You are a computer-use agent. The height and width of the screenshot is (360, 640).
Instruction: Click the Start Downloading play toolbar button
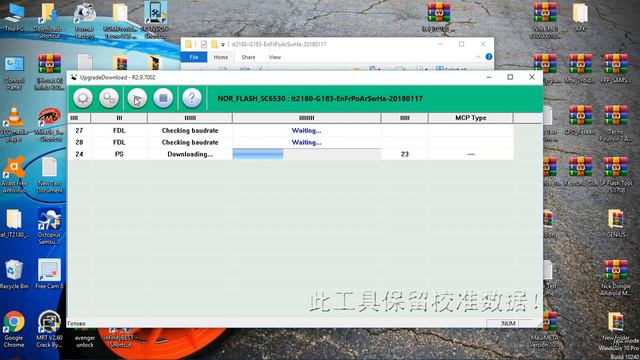pyautogui.click(x=137, y=98)
